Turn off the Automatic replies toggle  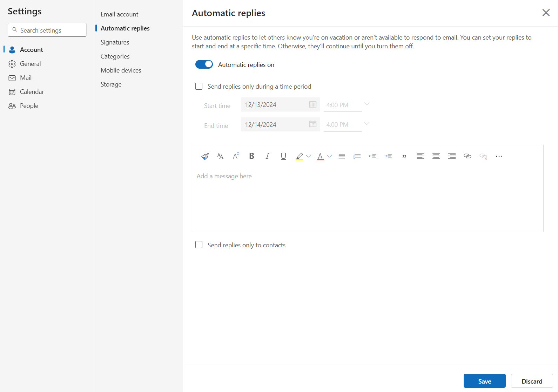[204, 64]
